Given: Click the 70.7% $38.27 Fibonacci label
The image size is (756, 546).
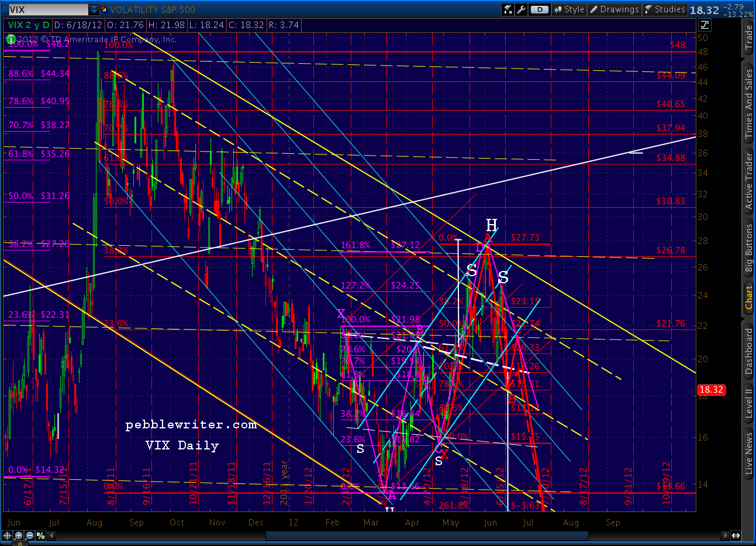Looking at the screenshot, I should 39,125.
